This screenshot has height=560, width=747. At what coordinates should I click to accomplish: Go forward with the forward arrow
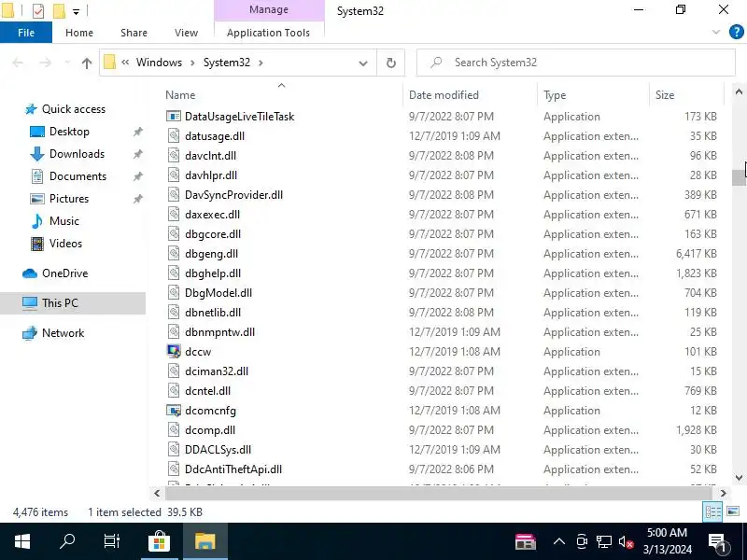click(x=46, y=63)
